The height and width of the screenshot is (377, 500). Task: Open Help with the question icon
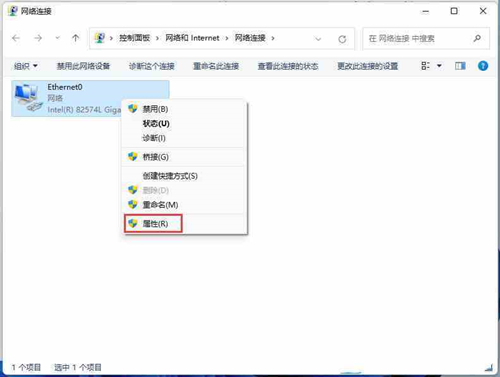click(x=483, y=66)
